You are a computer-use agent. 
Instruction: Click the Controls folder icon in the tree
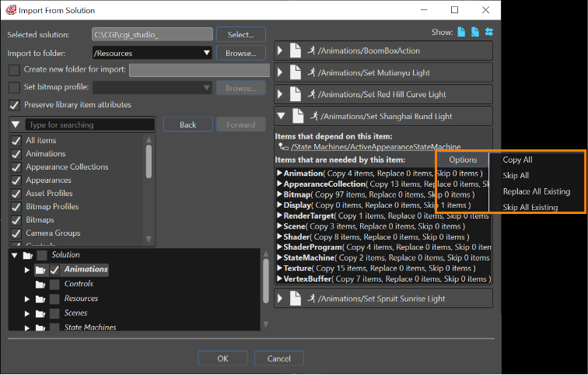click(x=40, y=284)
